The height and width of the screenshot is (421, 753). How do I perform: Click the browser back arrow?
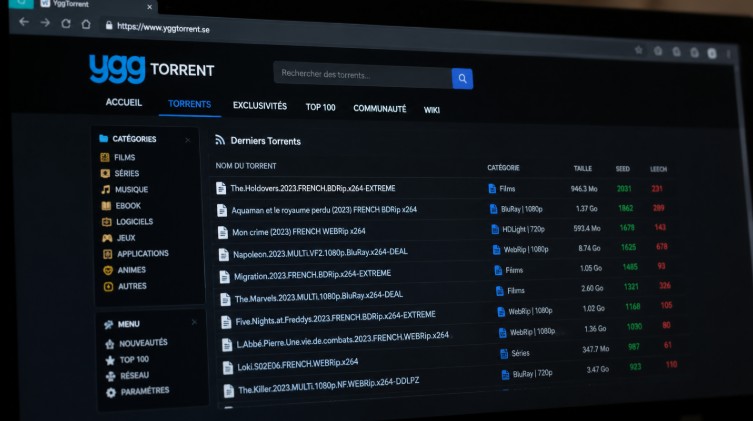(24, 22)
